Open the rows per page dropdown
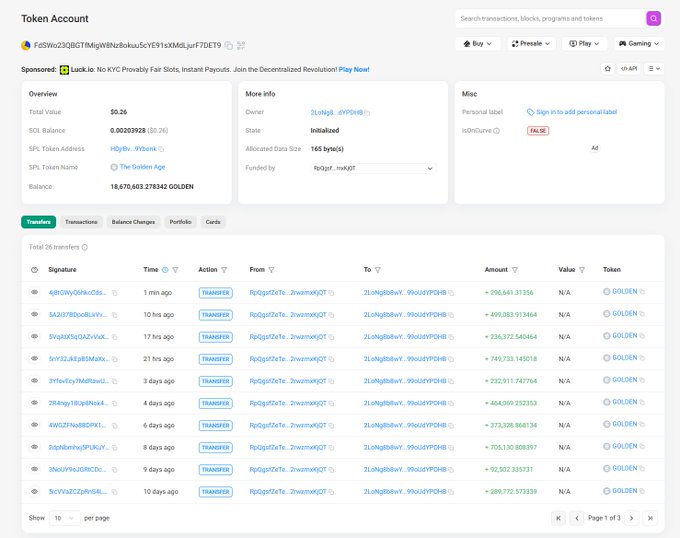This screenshot has height=538, width=680. click(x=64, y=518)
